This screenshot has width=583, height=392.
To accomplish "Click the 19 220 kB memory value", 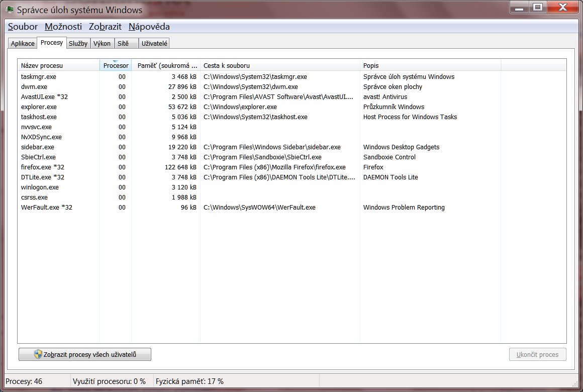I will [x=182, y=147].
